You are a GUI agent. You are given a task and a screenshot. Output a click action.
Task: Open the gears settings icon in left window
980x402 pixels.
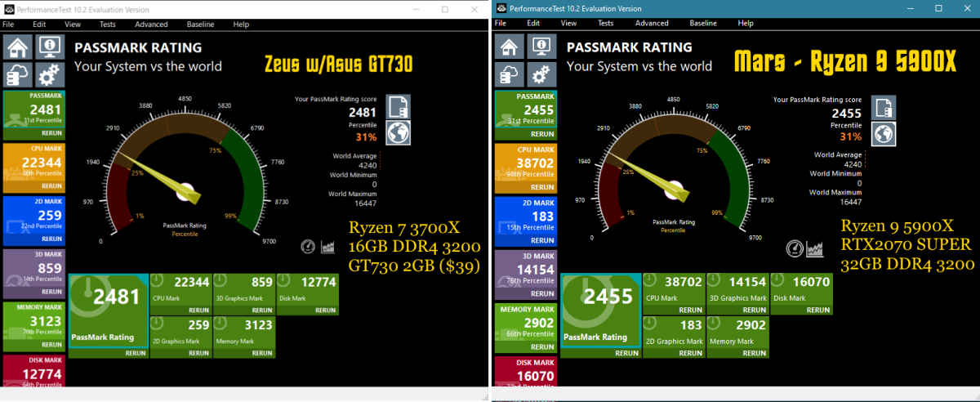(x=50, y=75)
